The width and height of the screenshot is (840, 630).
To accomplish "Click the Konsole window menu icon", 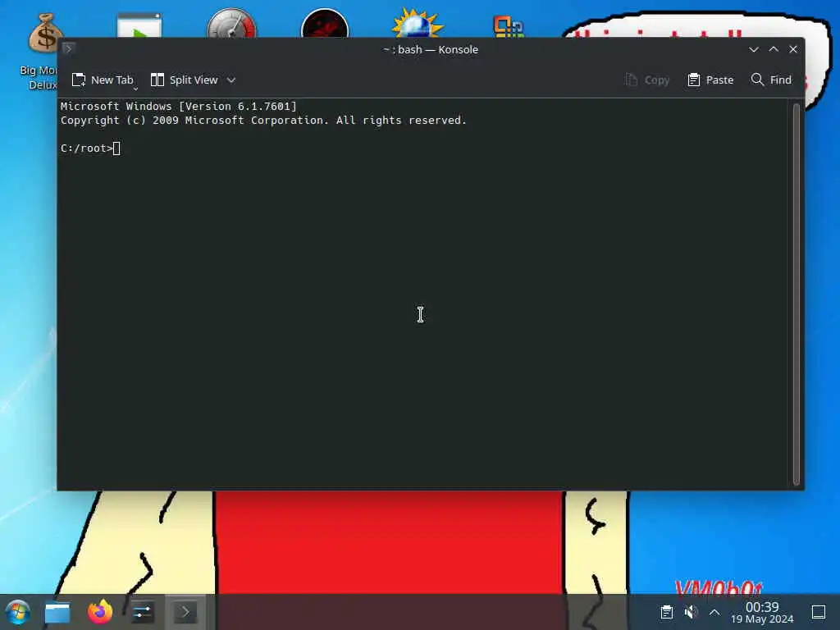I will (68, 49).
